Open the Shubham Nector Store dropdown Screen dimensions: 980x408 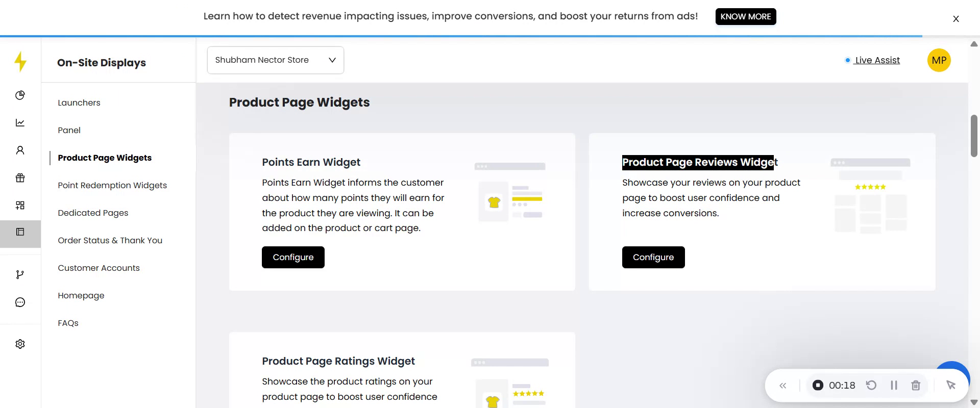tap(275, 60)
